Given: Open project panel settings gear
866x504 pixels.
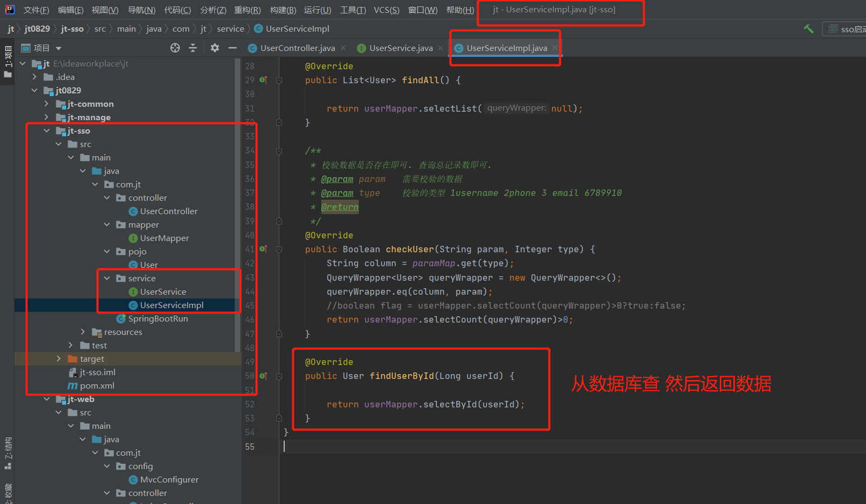Looking at the screenshot, I should pyautogui.click(x=215, y=48).
